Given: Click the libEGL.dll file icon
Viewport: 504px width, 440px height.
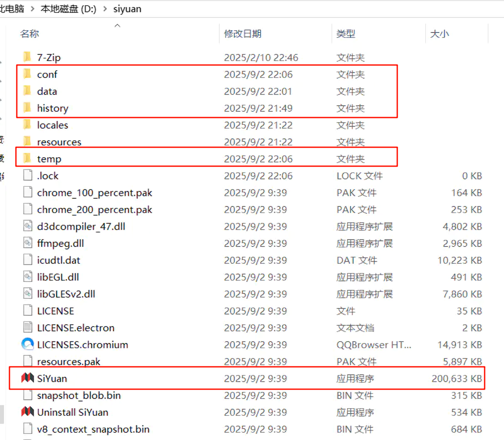Looking at the screenshot, I should [28, 276].
